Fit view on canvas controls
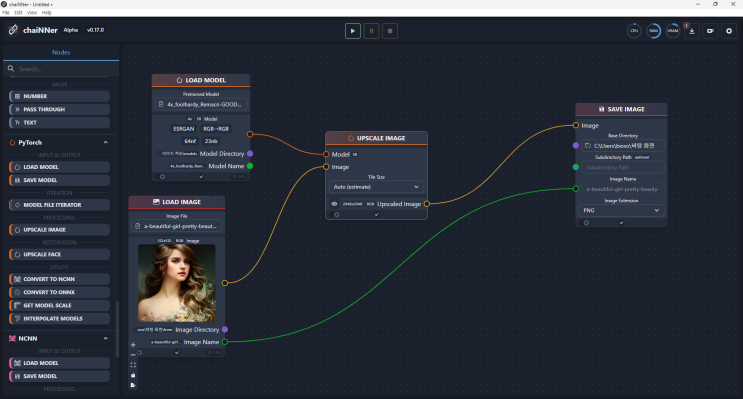 point(133,365)
